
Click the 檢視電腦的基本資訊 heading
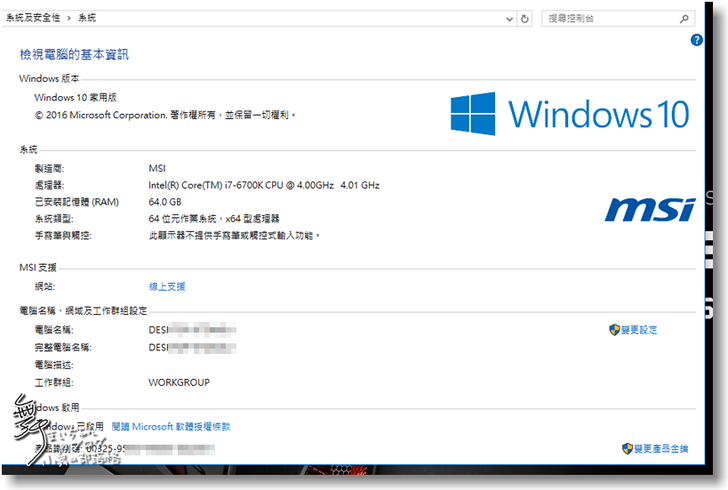coord(74,54)
